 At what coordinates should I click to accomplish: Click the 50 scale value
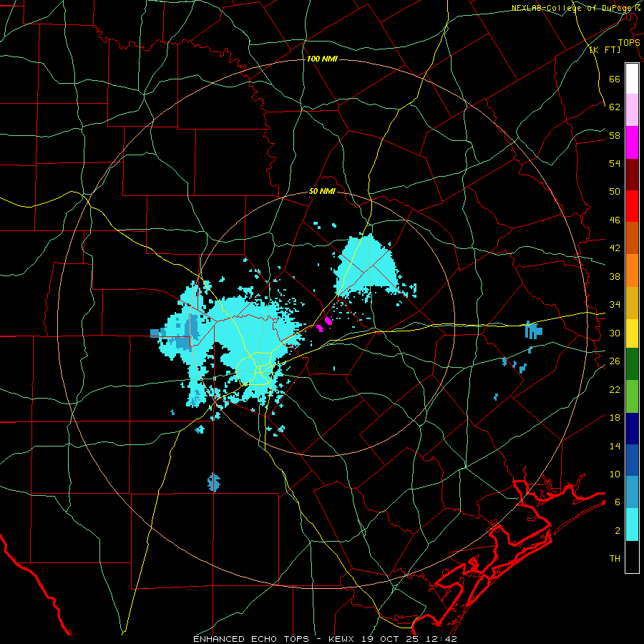pyautogui.click(x=615, y=192)
